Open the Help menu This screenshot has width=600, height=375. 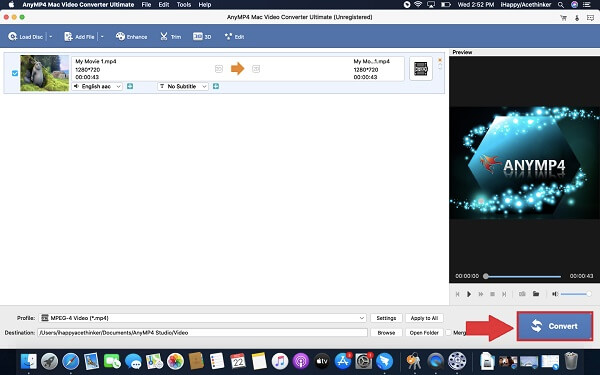point(205,5)
